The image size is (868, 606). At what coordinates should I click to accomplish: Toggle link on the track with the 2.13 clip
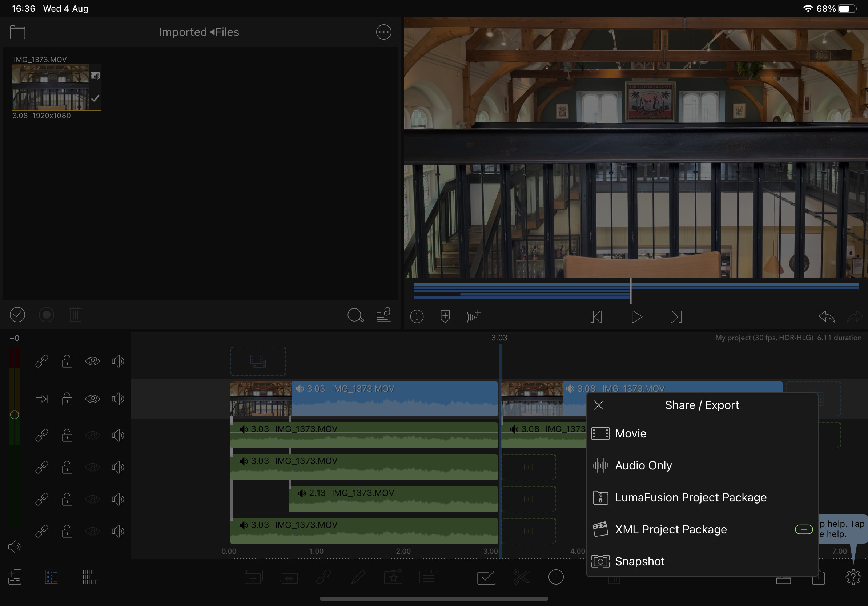[x=41, y=499]
